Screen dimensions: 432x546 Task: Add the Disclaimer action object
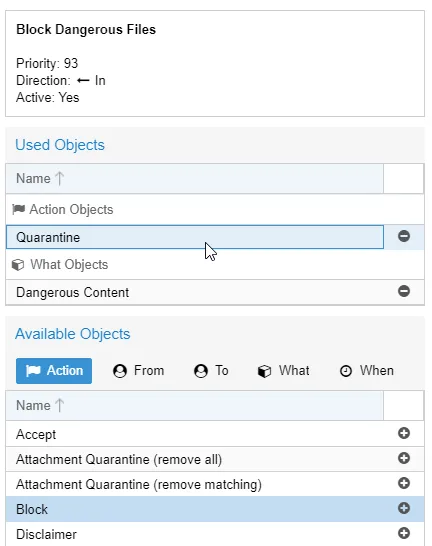point(404,533)
